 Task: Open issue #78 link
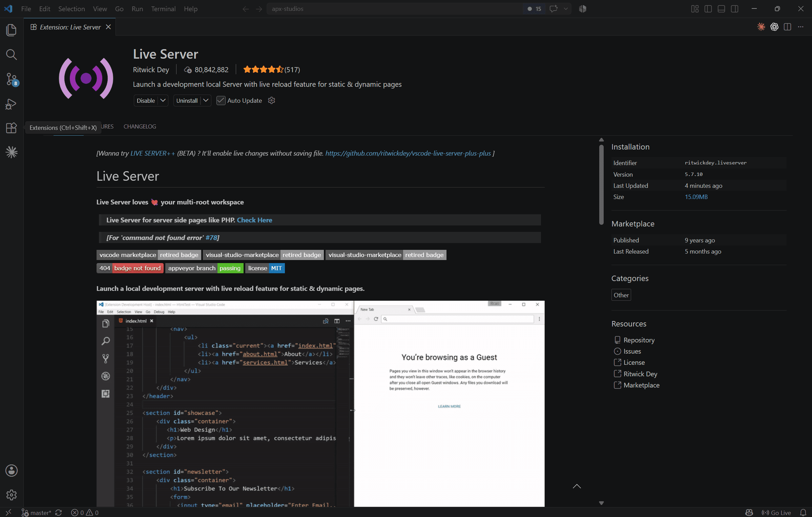click(211, 238)
